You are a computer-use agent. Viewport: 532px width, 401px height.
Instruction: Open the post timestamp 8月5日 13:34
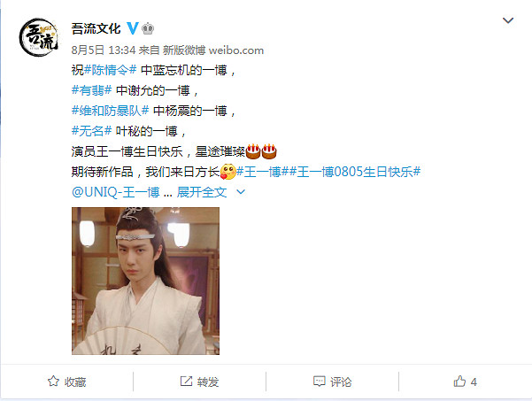pyautogui.click(x=104, y=50)
